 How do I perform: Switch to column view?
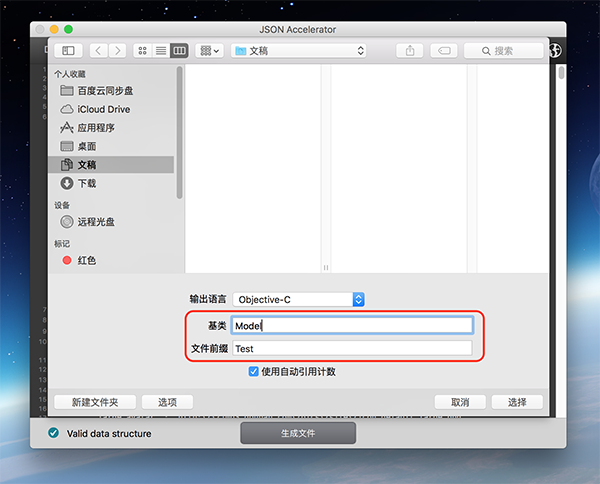[x=179, y=51]
